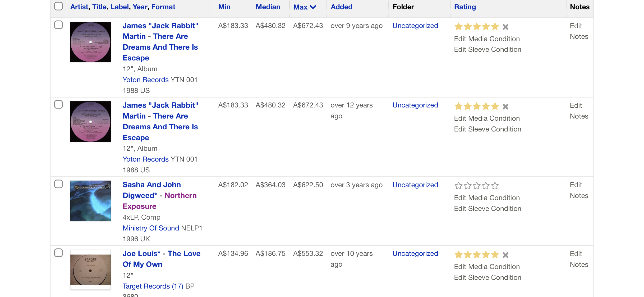Set Joe Louis rating to third star
Viewport: 644px width, 297px height.
[x=477, y=255]
